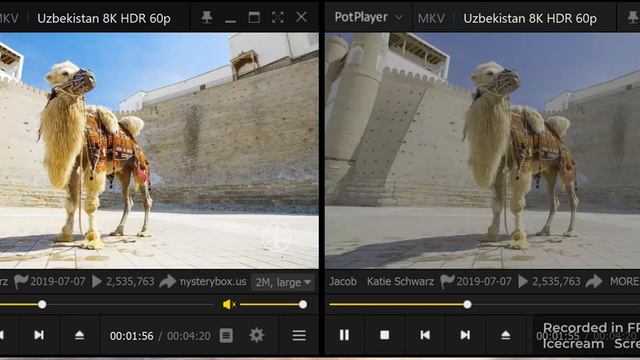Viewport: 640px width, 360px height.
Task: Click the right player seek bar handle
Action: [467, 304]
